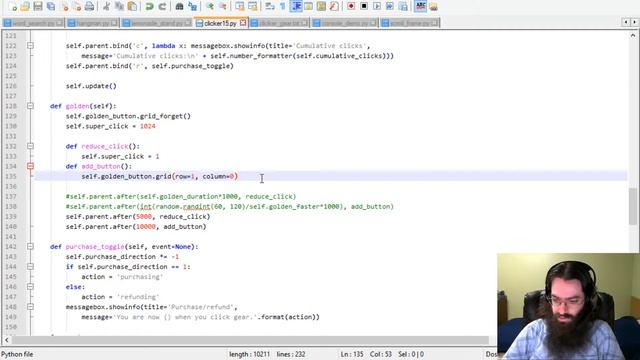Image resolution: width=640 pixels, height=360 pixels.
Task: Print the document with the printer icon
Action: [89, 6]
